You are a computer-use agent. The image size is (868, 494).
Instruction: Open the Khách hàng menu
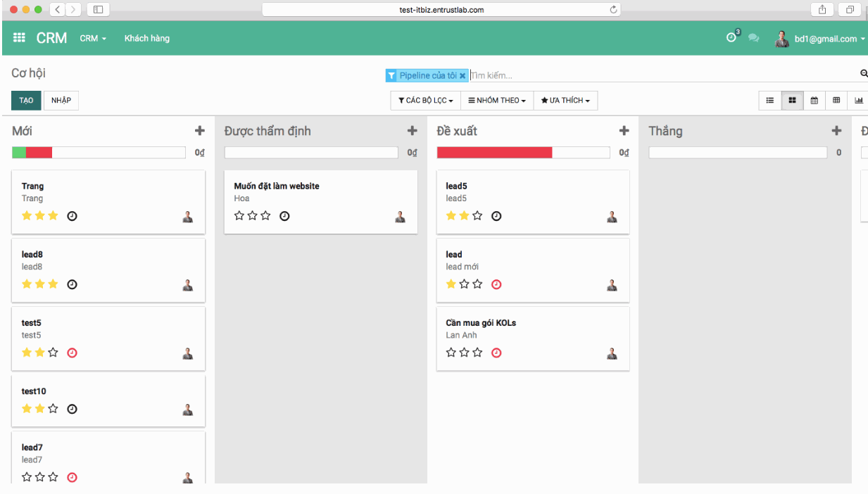pyautogui.click(x=146, y=39)
